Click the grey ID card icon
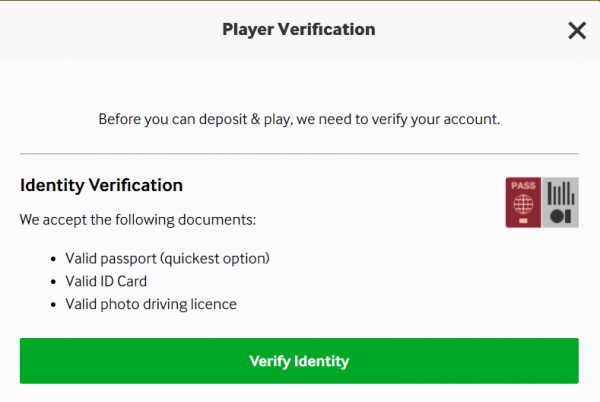 [x=560, y=202]
